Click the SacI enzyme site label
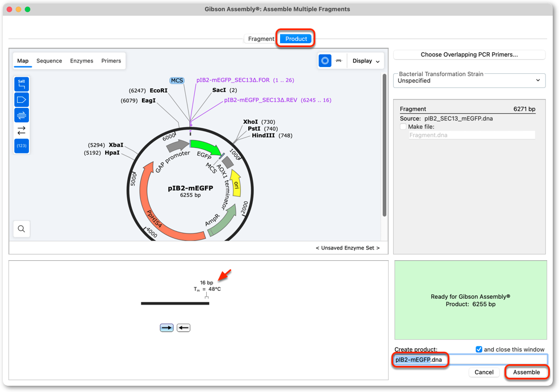The image size is (559, 392). coord(219,90)
